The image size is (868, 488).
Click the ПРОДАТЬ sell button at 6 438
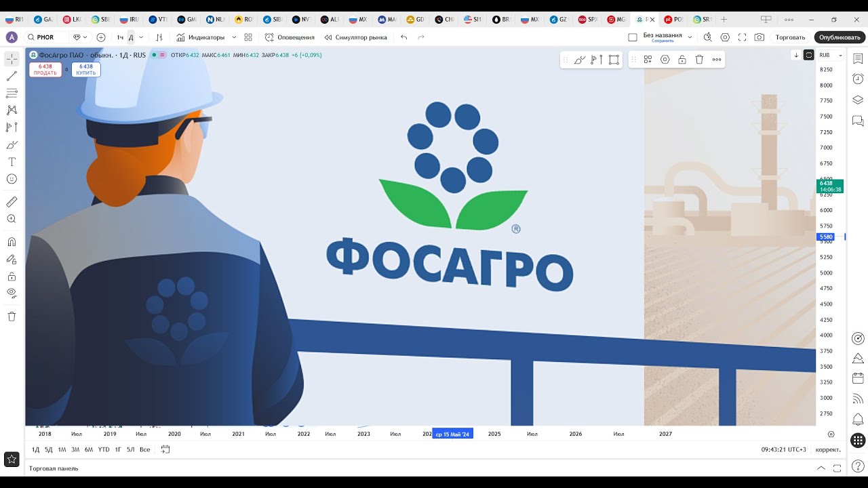[x=45, y=69]
